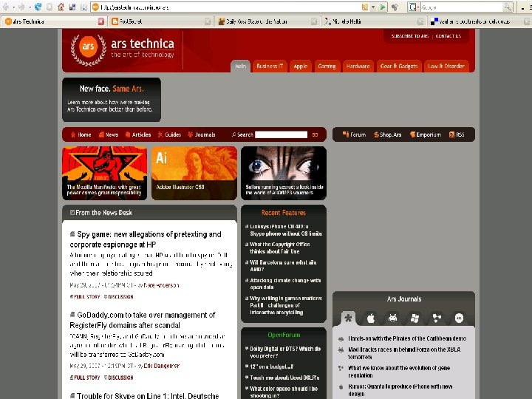Open the GoDaddy.com RegisterFly headline
The width and height of the screenshot is (532, 399).
coord(143,320)
